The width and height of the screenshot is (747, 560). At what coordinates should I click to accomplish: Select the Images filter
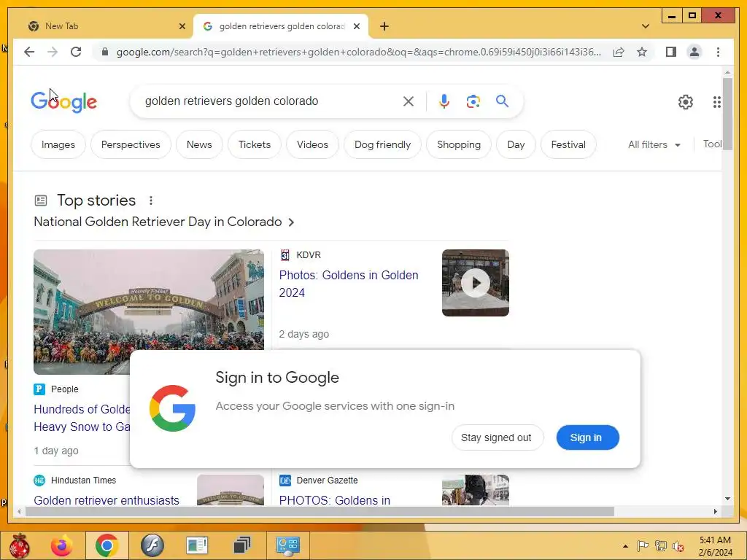58,145
